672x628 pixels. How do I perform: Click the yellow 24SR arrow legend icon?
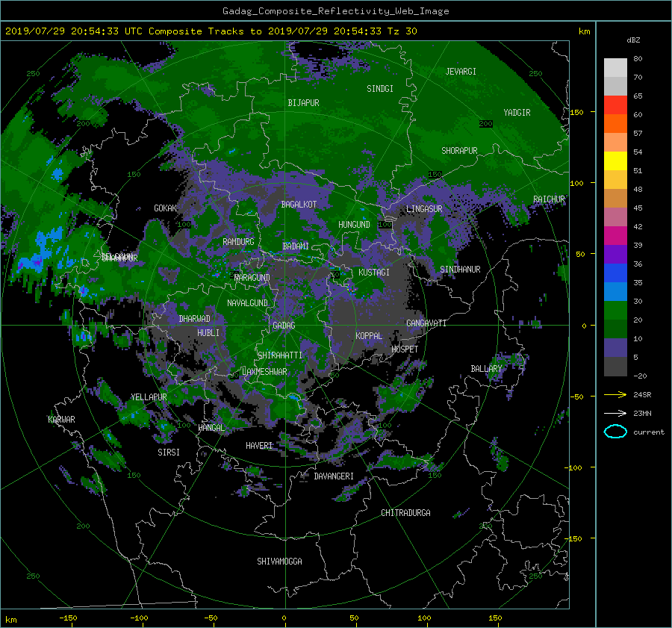615,394
